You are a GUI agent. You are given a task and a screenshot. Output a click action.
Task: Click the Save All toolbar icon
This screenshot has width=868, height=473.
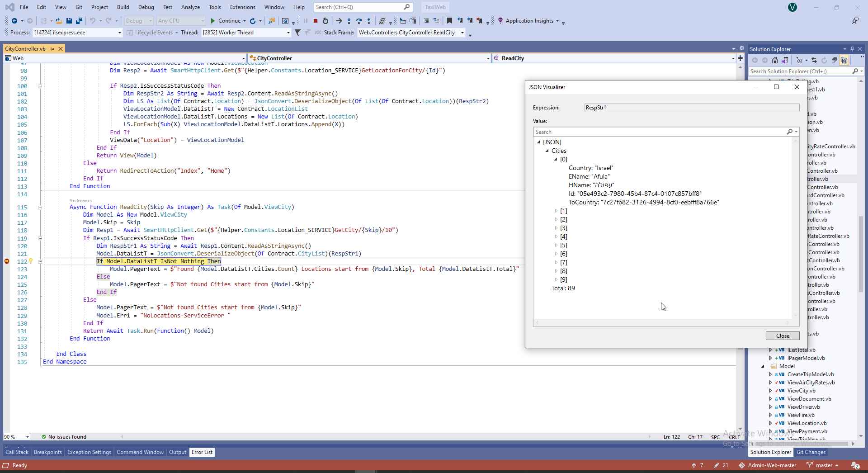pyautogui.click(x=79, y=21)
